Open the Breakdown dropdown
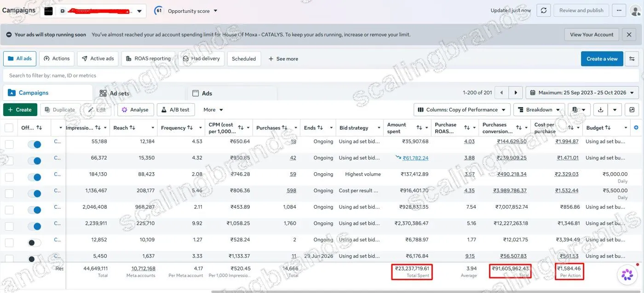Screen dimensions: 644x293 (x=539, y=110)
